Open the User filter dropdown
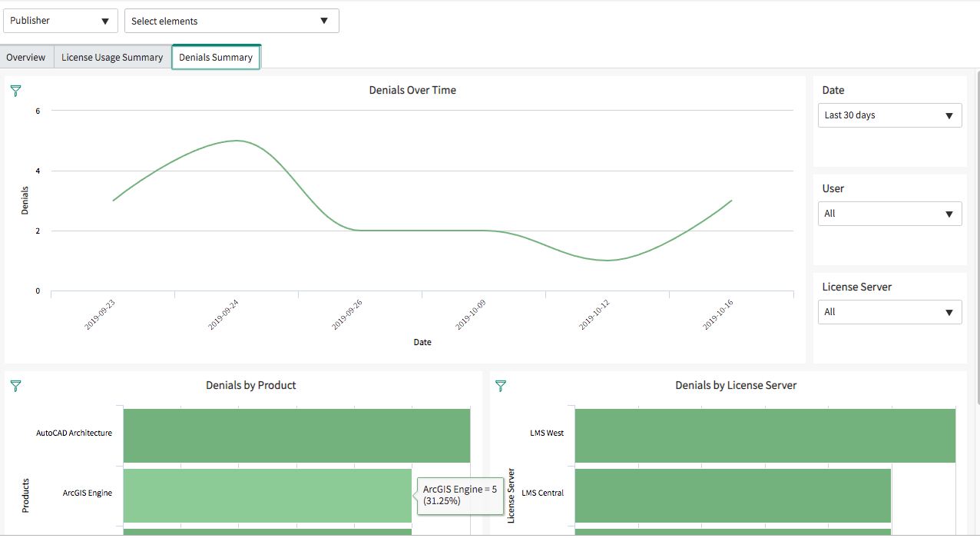Image resolution: width=980 pixels, height=538 pixels. 889,214
